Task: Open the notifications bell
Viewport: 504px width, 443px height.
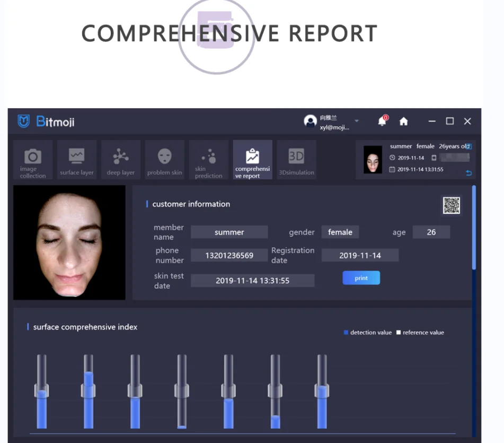Action: (382, 121)
